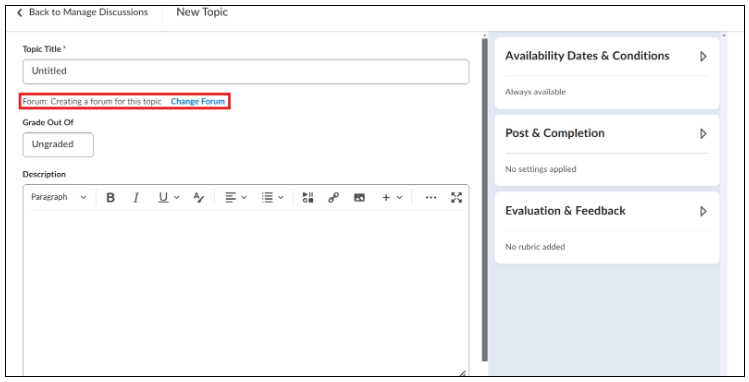The width and height of the screenshot is (749, 382).
Task: Open the Insert Other dropdown arrow
Action: tap(399, 197)
